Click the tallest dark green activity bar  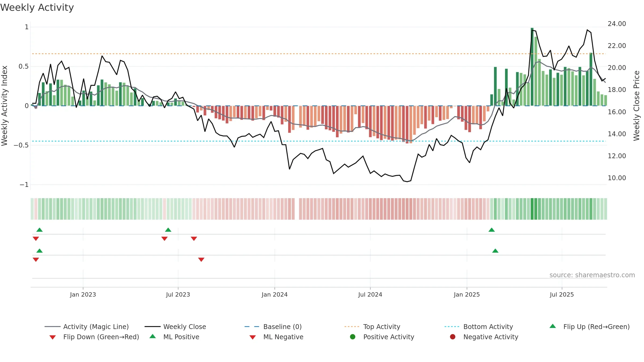(532, 67)
